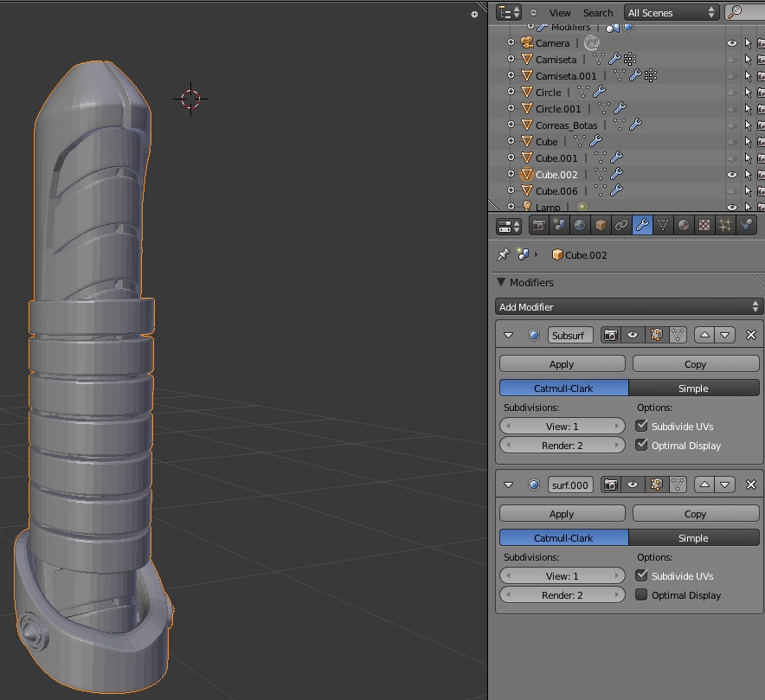Select Catmull-Clark for Subsurf modifier

point(564,389)
